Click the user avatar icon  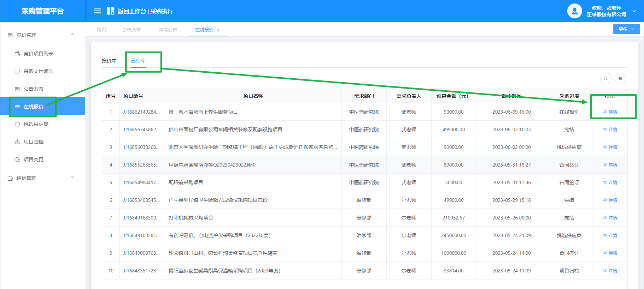click(574, 11)
